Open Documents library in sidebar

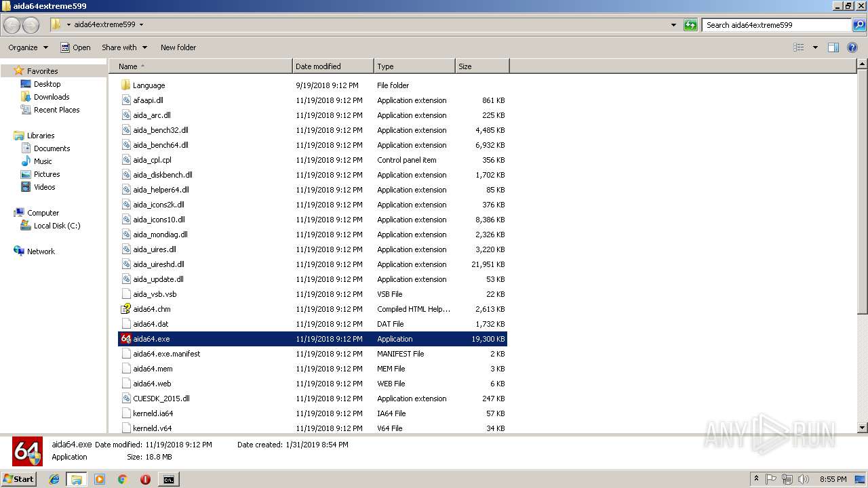(45, 148)
